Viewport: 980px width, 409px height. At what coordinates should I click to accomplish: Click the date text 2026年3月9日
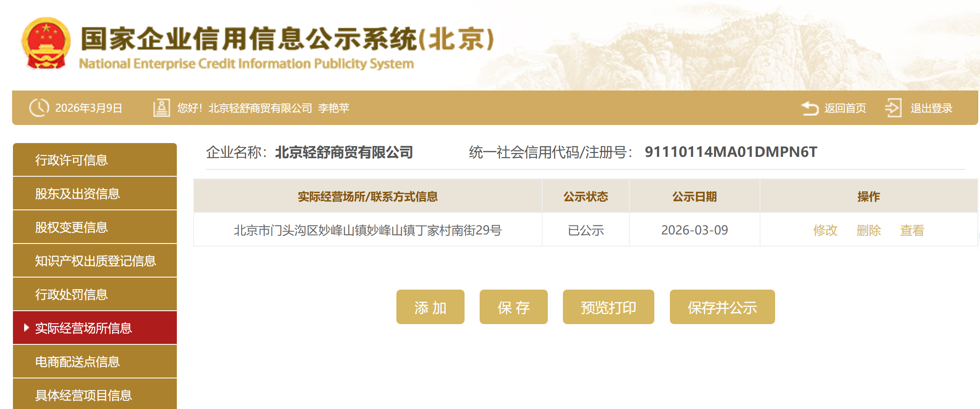click(89, 108)
